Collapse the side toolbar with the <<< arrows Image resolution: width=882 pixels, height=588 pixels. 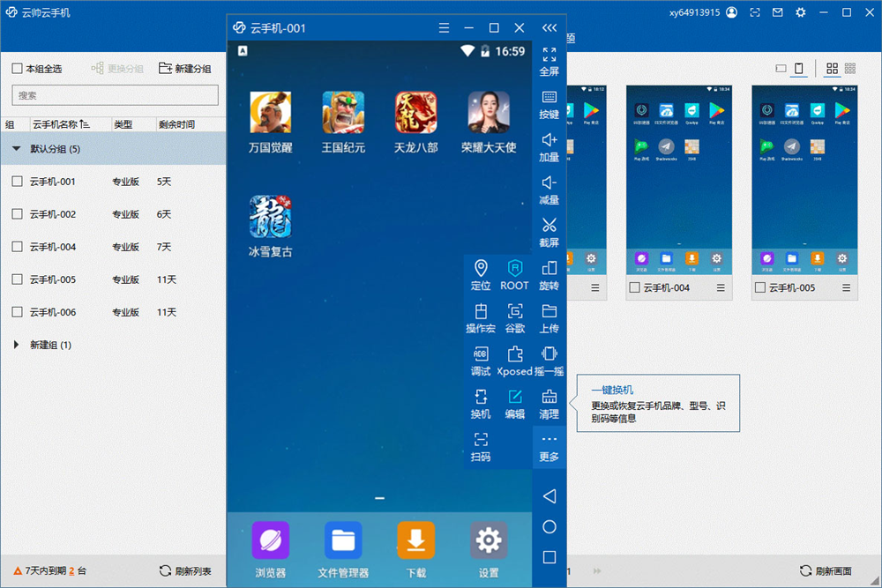(549, 27)
